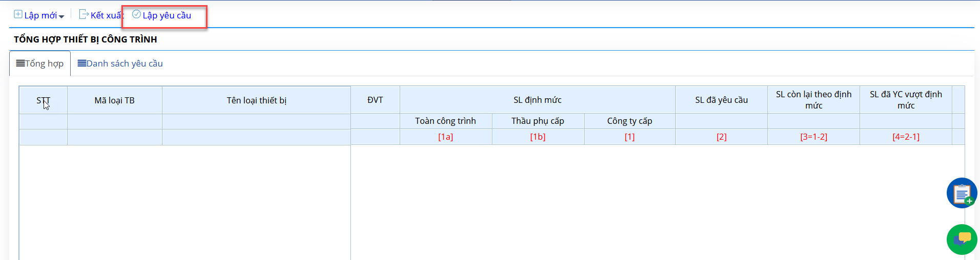Select the Toàn công trình sub-header
980x260 pixels.
click(446, 121)
